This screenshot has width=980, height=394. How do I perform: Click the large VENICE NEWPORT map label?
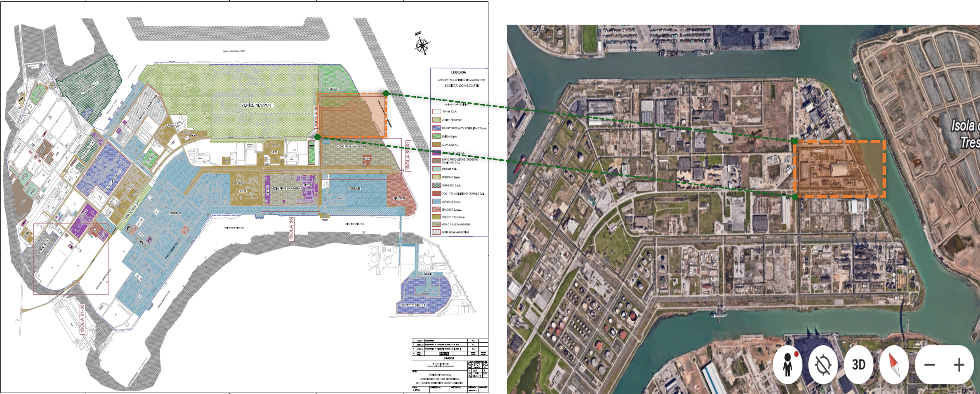click(x=257, y=105)
